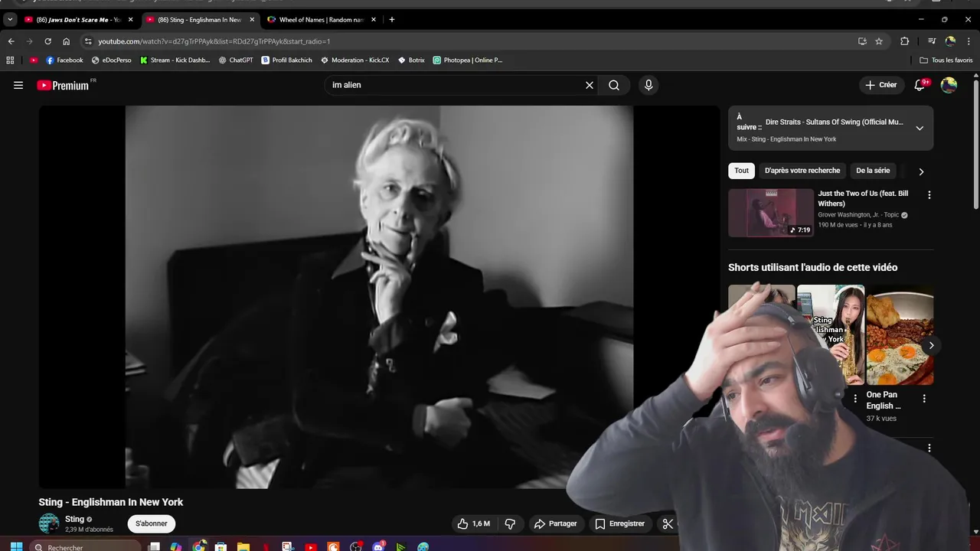980x551 pixels.
Task: Open the ChatGPT bookmark
Action: tap(235, 60)
